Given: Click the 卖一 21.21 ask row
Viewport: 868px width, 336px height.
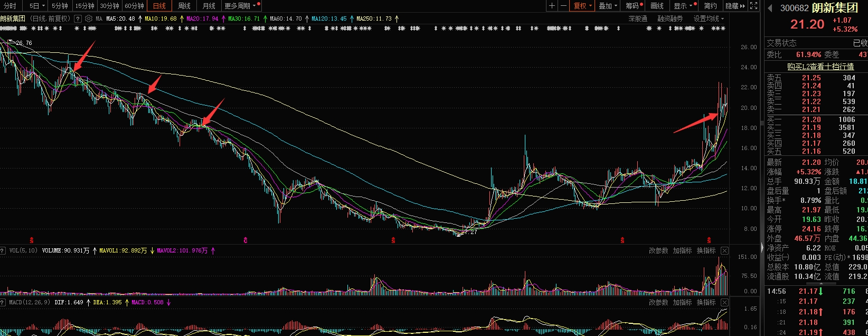Looking at the screenshot, I should click(816, 109).
